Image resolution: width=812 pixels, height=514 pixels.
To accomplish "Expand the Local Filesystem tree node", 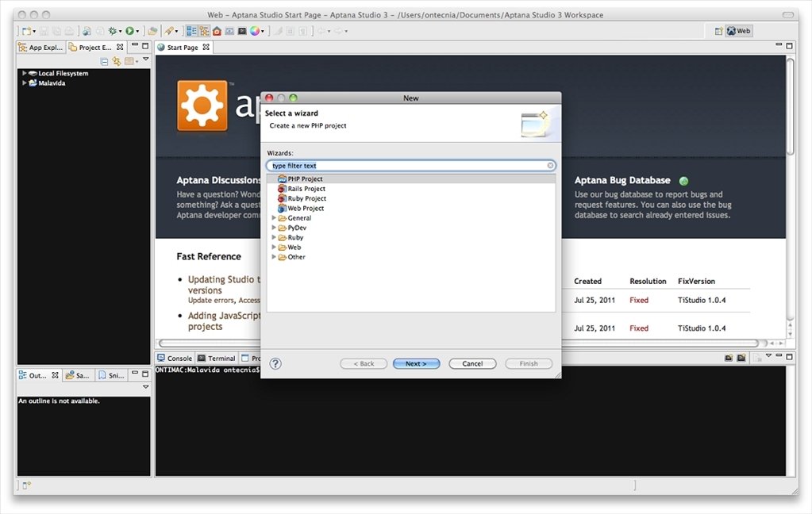I will 25,73.
